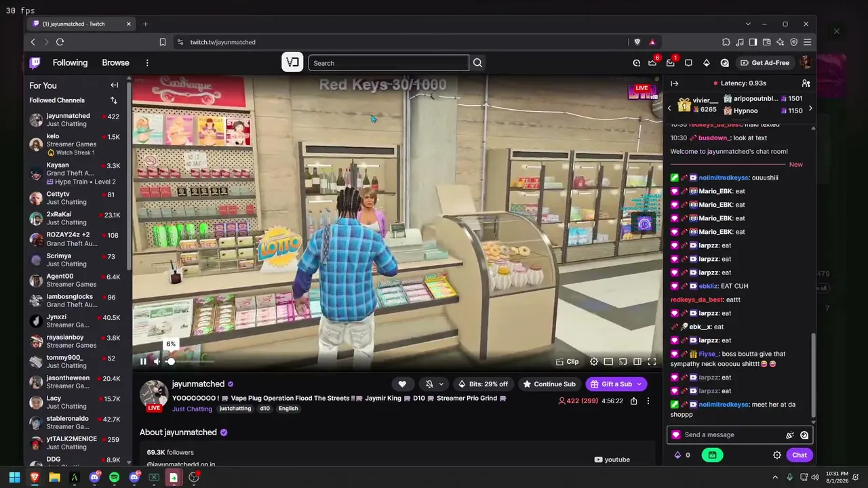Create a clip with Clip button
Screen dimensions: 868x488
point(567,362)
